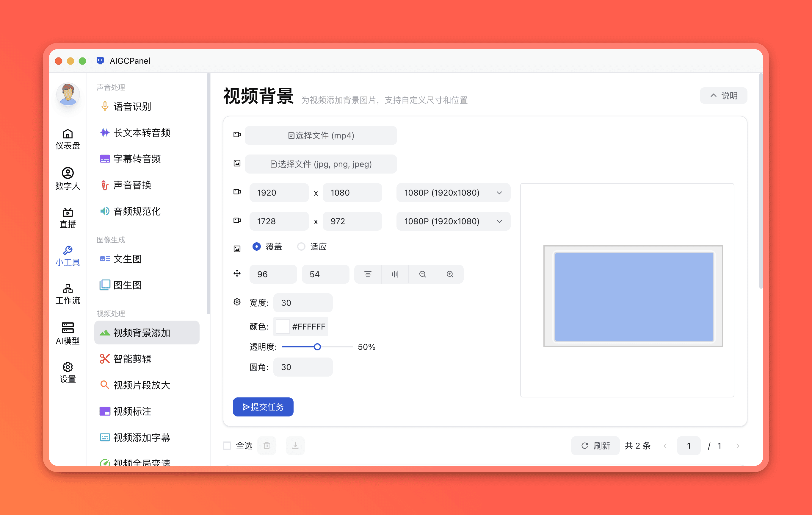This screenshot has width=812, height=515.
Task: Open the AI模型 models section
Action: click(68, 334)
